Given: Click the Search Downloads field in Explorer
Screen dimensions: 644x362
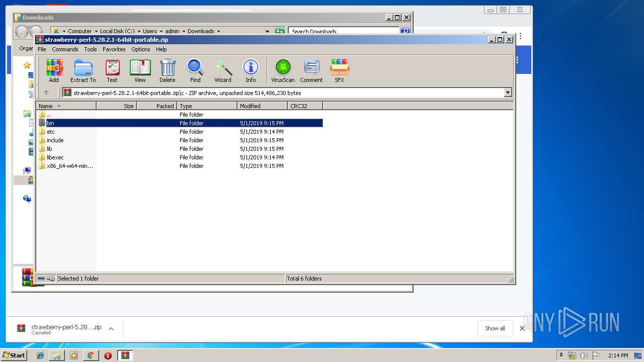Looking at the screenshot, I should coord(344,31).
